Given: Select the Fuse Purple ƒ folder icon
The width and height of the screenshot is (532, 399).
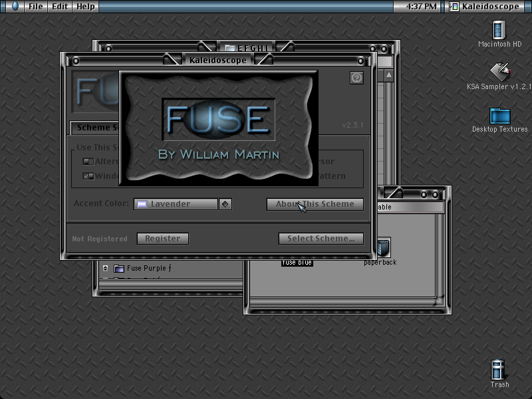Looking at the screenshot, I should pos(119,269).
